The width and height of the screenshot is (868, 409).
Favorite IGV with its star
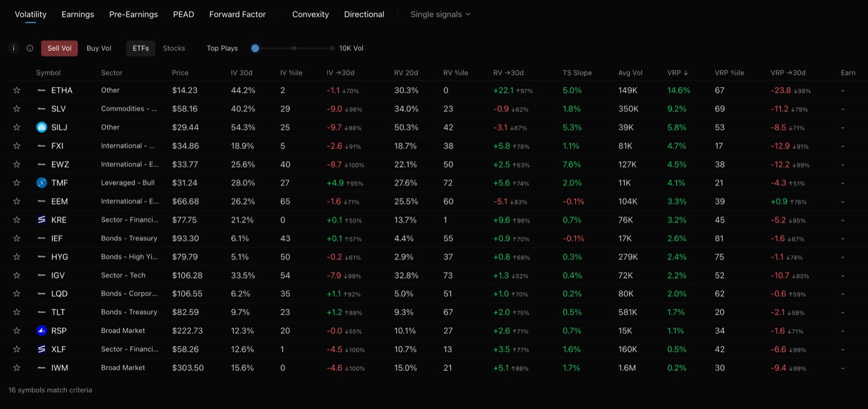(x=17, y=275)
